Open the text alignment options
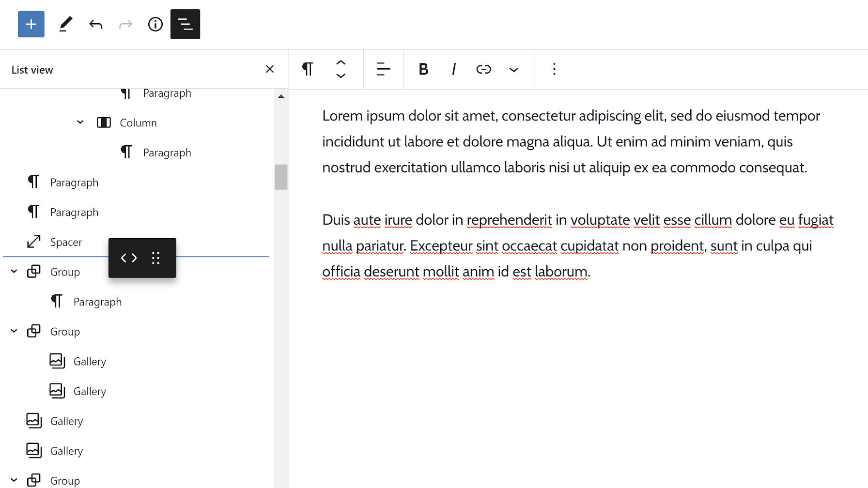Screen dimensions: 868x488 pos(383,69)
